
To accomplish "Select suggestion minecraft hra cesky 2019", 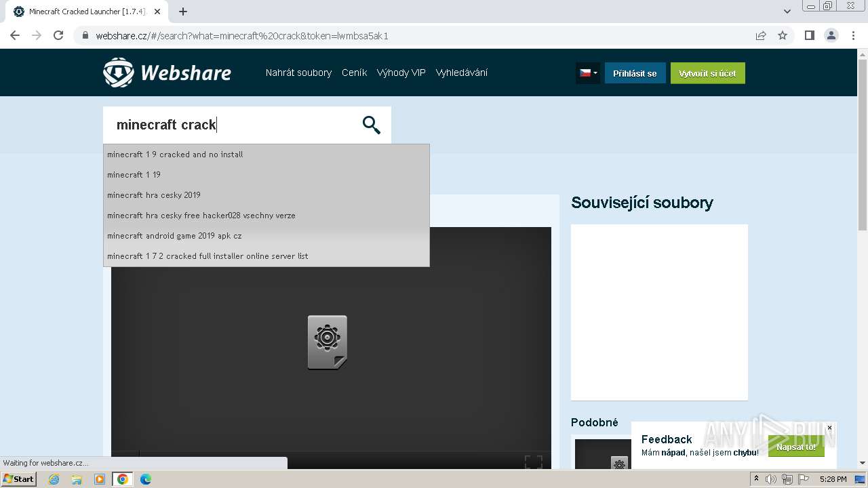I will click(267, 195).
